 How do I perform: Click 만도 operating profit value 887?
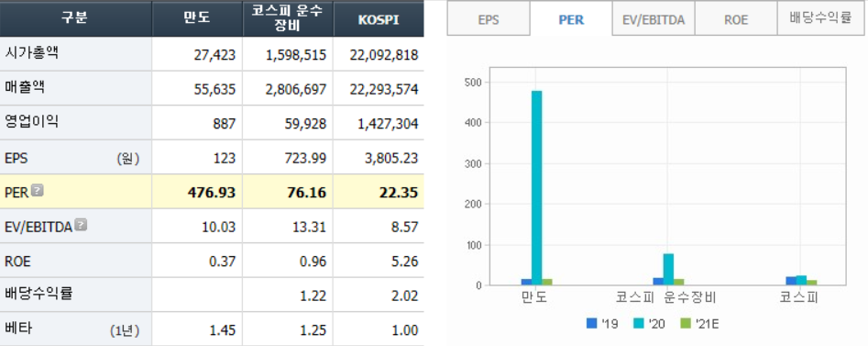coord(225,124)
